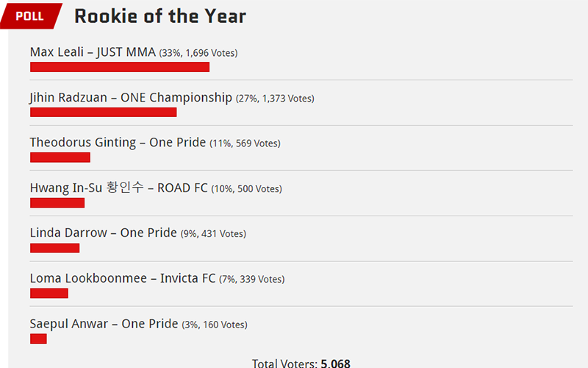
Task: Select Jihin Radzuan – ONE Championship entry
Action: (131, 97)
